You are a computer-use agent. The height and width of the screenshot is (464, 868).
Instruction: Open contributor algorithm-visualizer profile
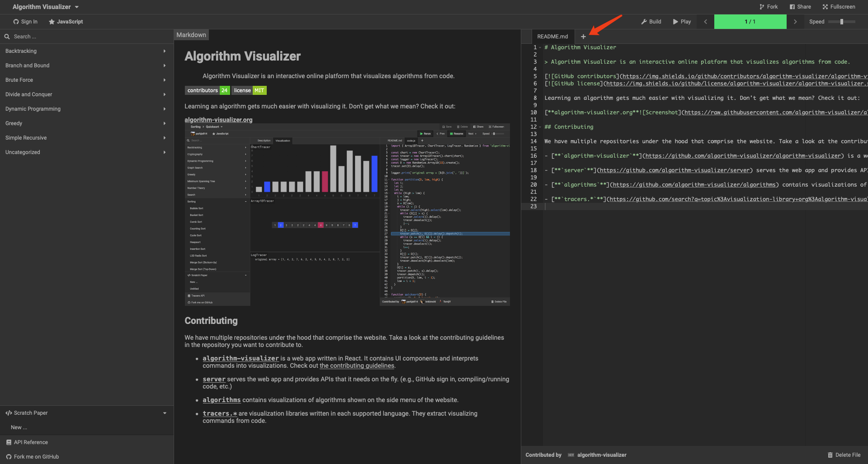597,455
